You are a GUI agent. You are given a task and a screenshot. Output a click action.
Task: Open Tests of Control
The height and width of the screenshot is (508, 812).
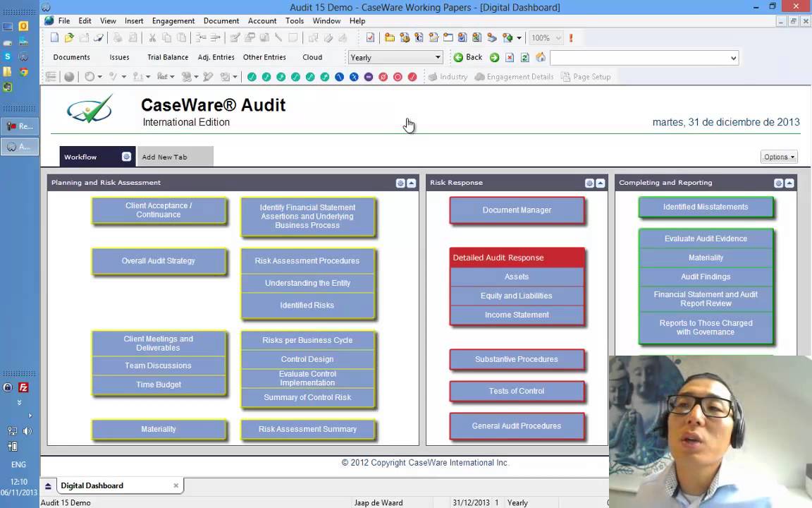click(x=517, y=391)
